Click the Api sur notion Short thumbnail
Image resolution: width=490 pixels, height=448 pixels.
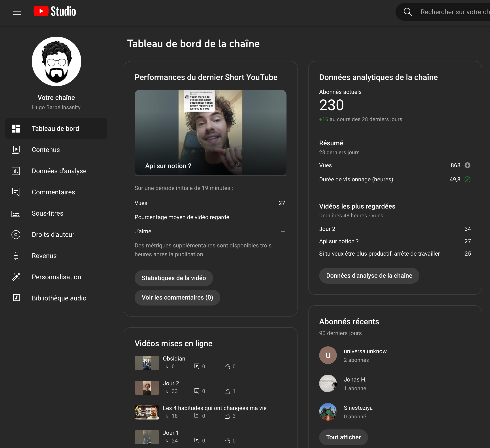tap(210, 132)
